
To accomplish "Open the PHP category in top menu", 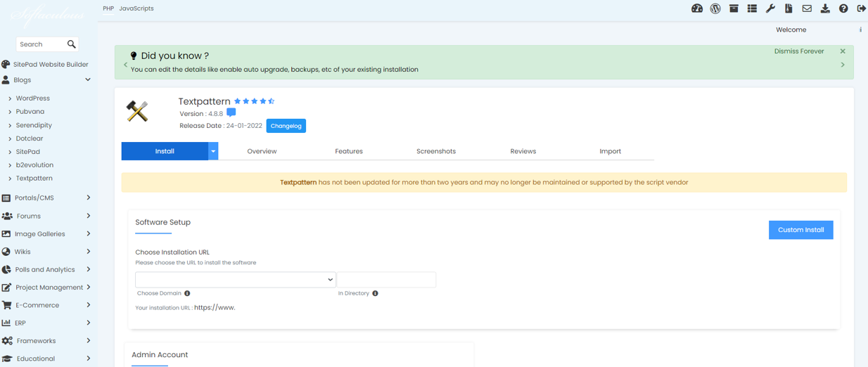I will (x=108, y=8).
